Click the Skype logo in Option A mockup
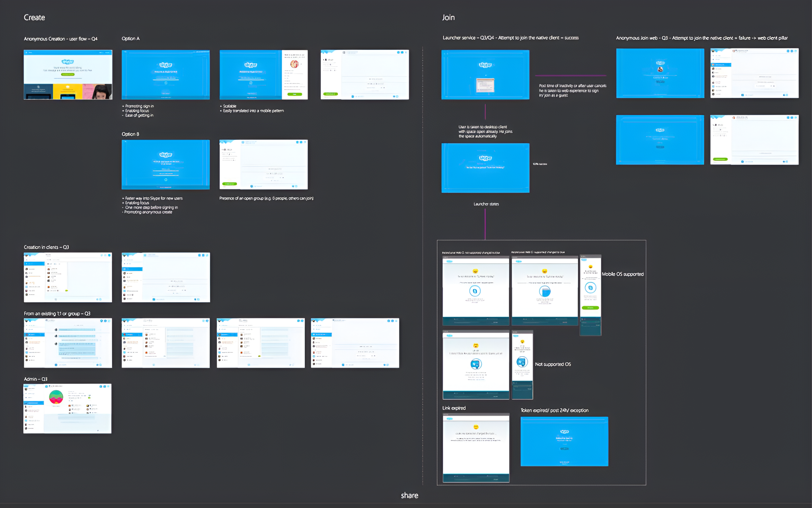Viewport: 812px width, 508px height. 166,65
